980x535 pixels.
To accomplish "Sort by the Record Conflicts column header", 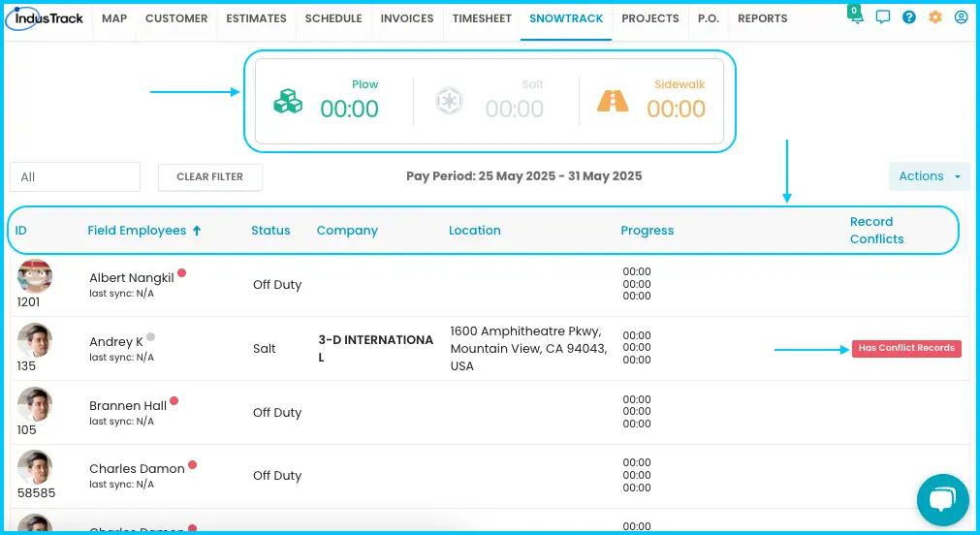I will (876, 230).
